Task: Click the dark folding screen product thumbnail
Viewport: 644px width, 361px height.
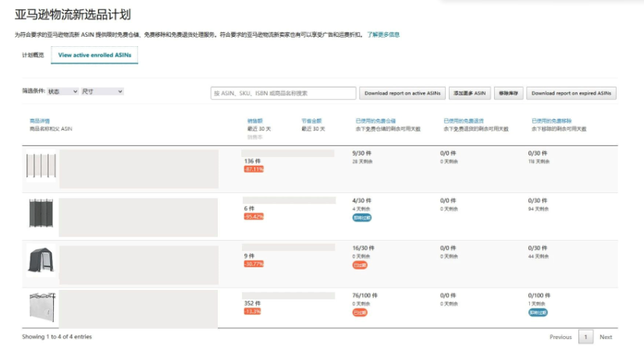Action: tap(41, 215)
